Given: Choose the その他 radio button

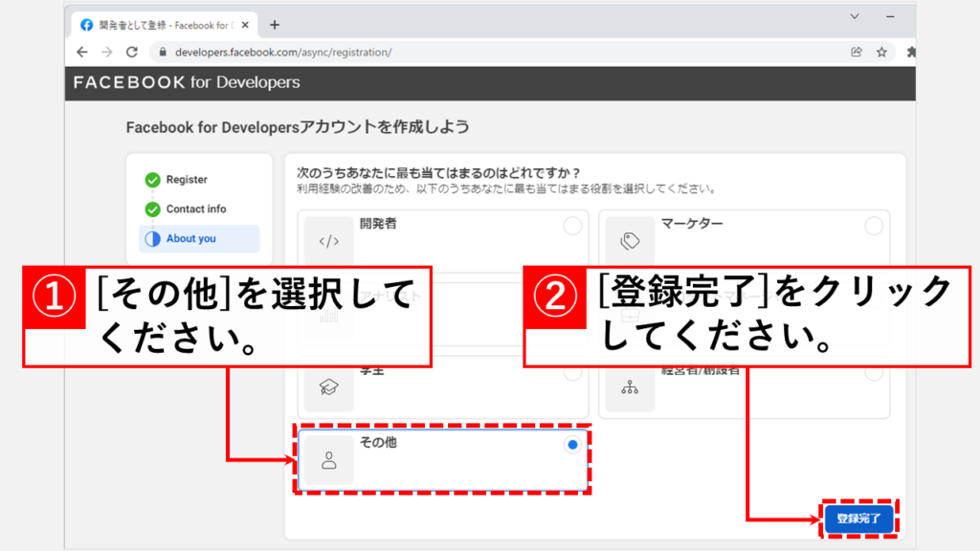Looking at the screenshot, I should click(x=572, y=445).
